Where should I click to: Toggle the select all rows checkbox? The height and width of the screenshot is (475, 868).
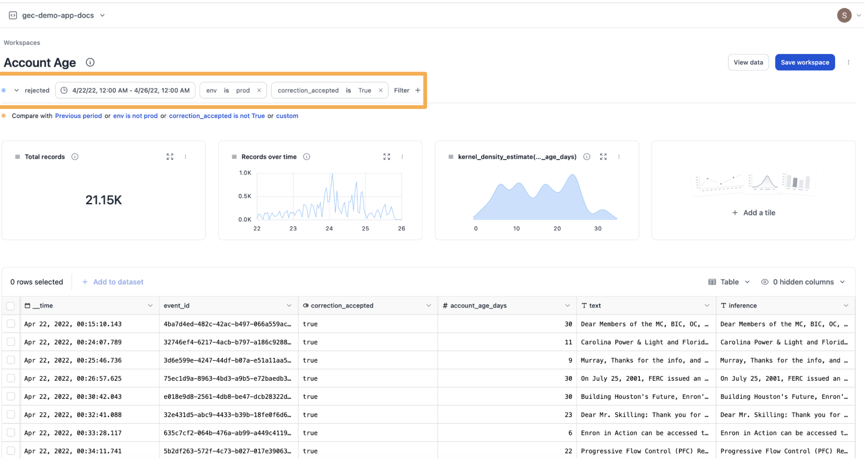click(11, 306)
